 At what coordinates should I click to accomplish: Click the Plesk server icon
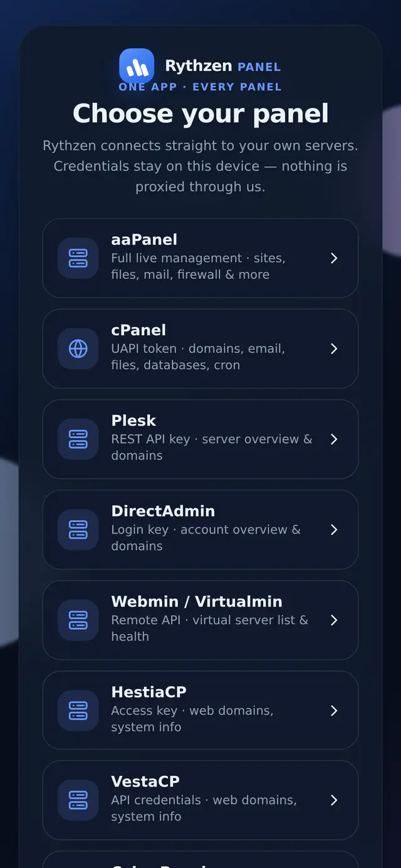[78, 439]
